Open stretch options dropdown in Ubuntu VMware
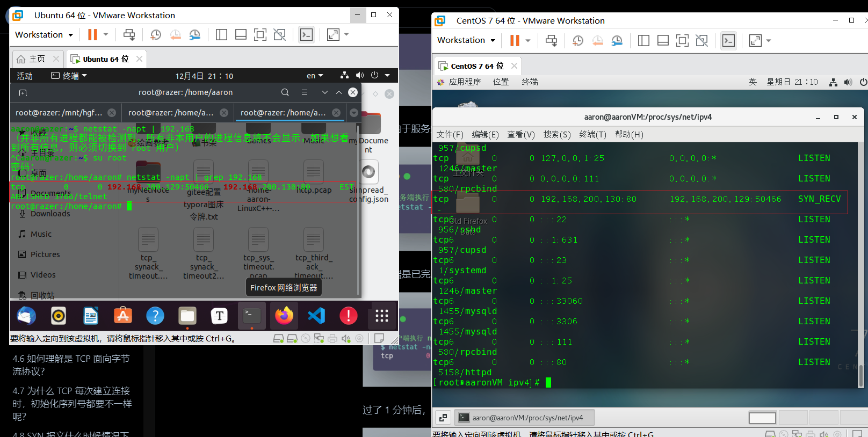868x437 pixels. pos(346,35)
